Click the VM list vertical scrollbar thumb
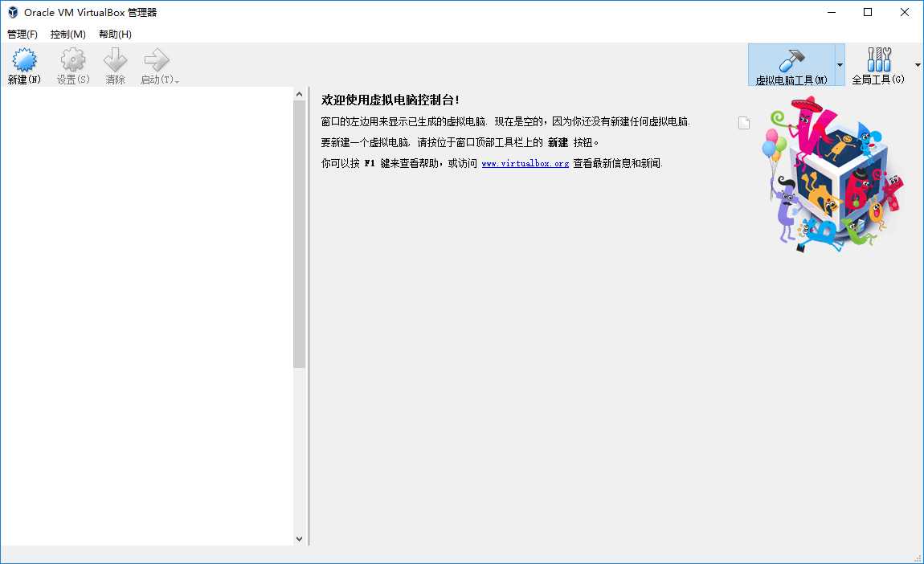 300,234
